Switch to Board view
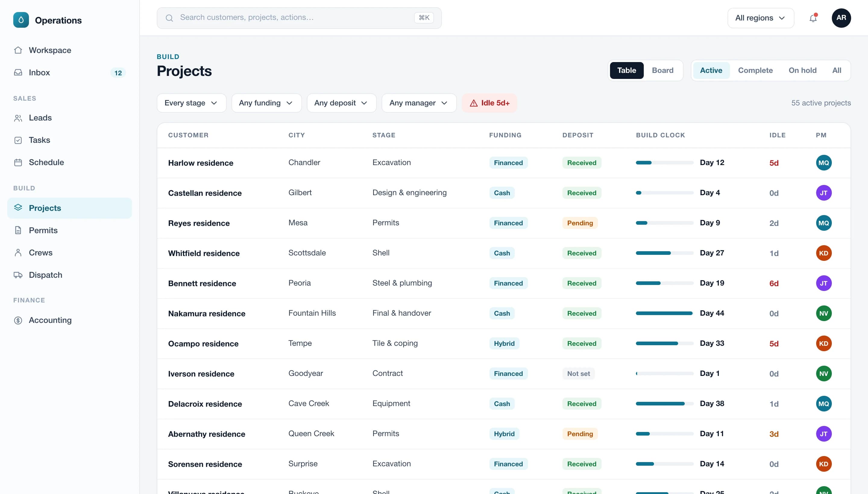This screenshot has width=868, height=494. coord(662,70)
